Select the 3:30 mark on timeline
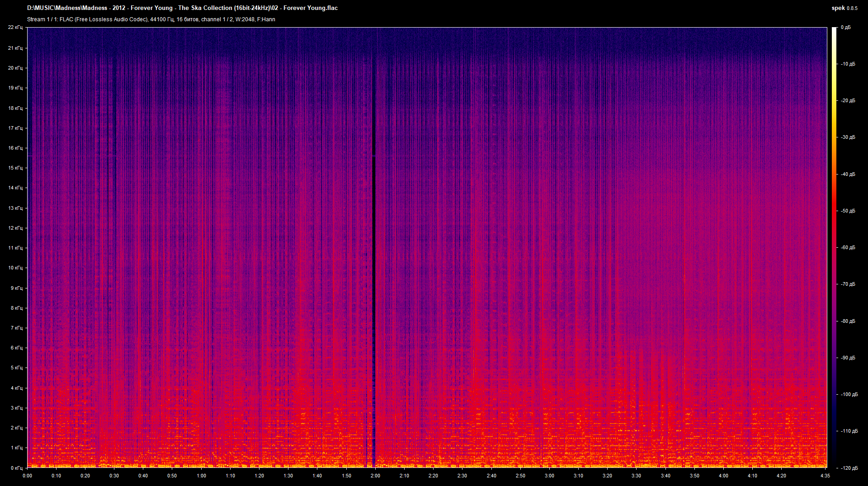 (636, 476)
